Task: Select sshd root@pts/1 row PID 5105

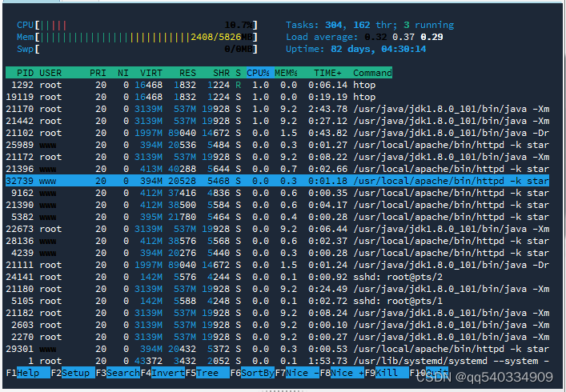Action: 277,301
